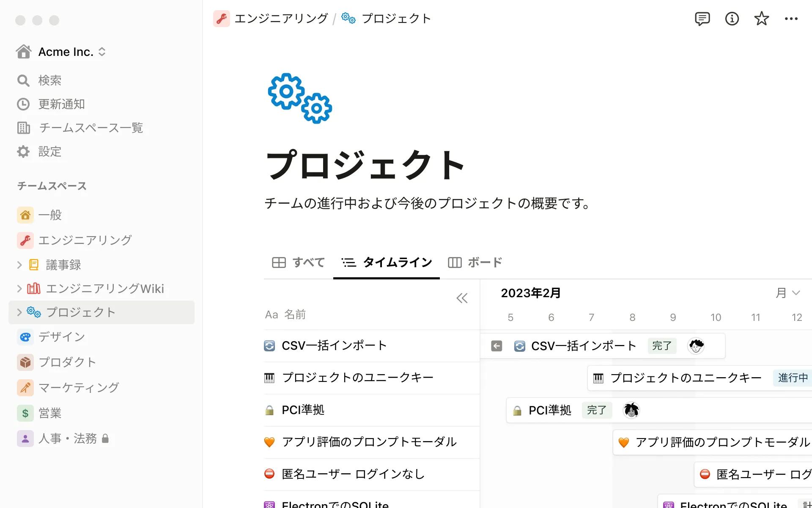Image resolution: width=812 pixels, height=508 pixels.
Task: Star this page as favorite
Action: point(761,19)
